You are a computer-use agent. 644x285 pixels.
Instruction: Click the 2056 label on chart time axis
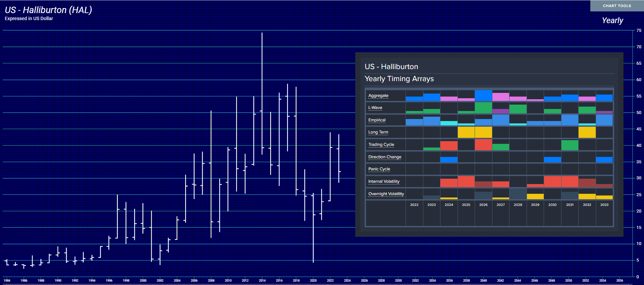[620, 280]
